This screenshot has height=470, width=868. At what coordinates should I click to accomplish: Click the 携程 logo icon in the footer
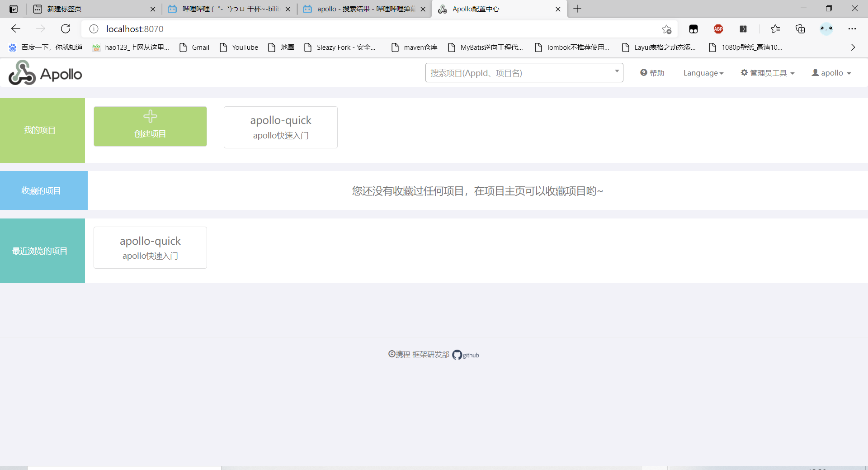pyautogui.click(x=392, y=354)
